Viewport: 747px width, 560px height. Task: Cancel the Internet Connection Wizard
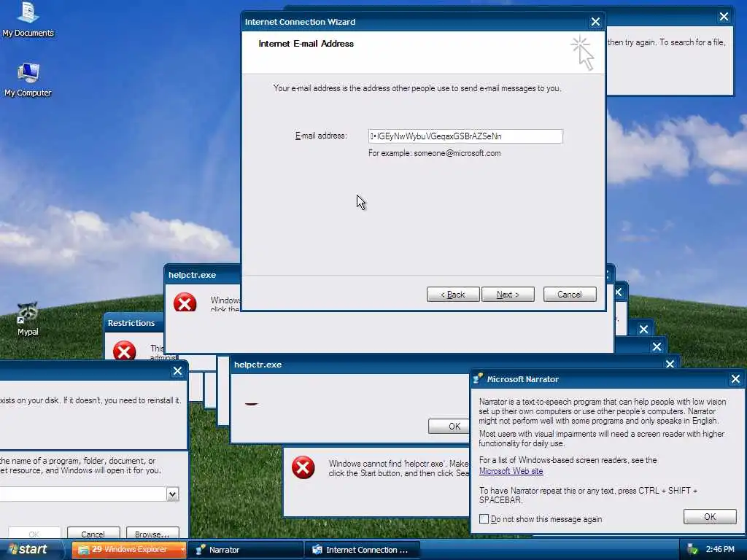point(570,295)
